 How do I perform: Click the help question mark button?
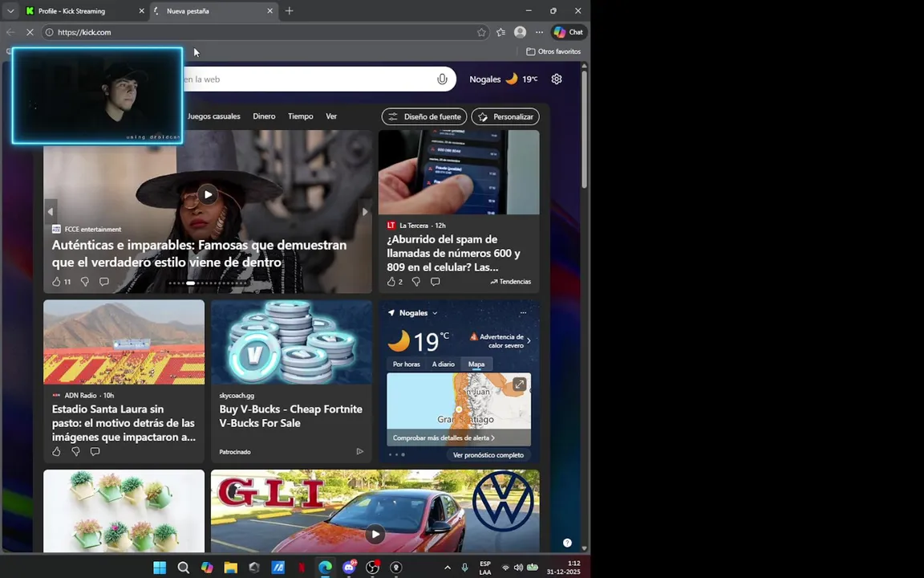[x=567, y=543]
